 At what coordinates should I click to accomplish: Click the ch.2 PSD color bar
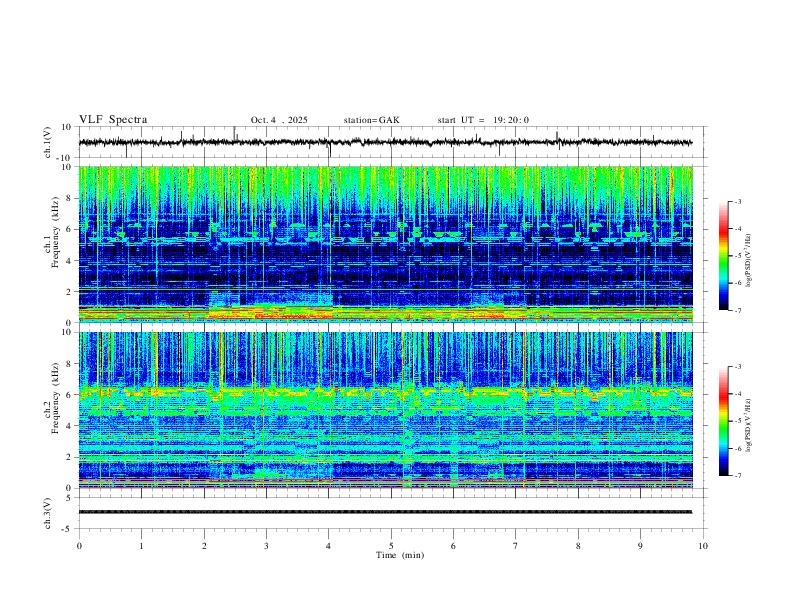tap(724, 421)
